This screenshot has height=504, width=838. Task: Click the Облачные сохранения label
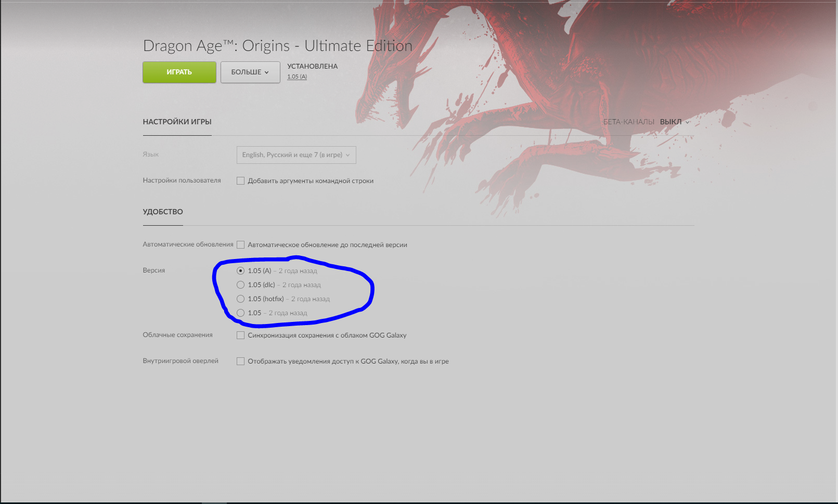pyautogui.click(x=177, y=335)
